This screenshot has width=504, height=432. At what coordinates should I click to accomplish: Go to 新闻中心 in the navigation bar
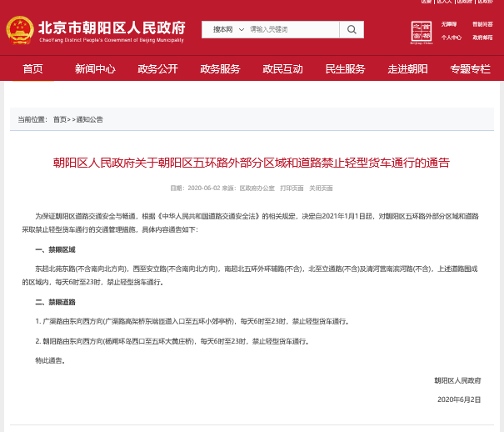tap(95, 68)
